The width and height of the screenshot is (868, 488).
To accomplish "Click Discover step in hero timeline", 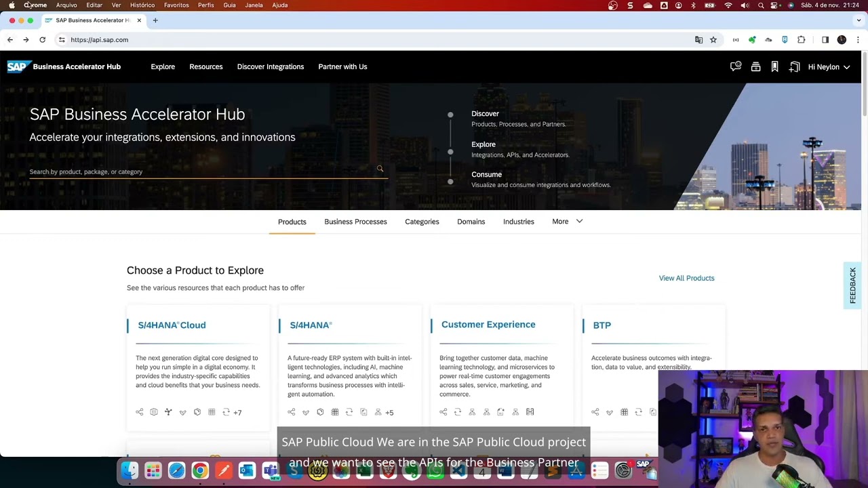I will pyautogui.click(x=485, y=114).
